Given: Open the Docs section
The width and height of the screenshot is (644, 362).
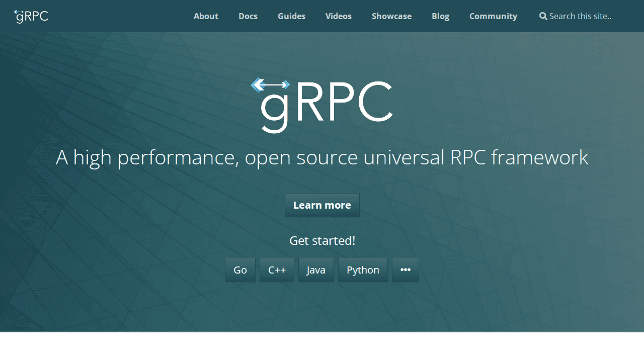Looking at the screenshot, I should [x=248, y=16].
